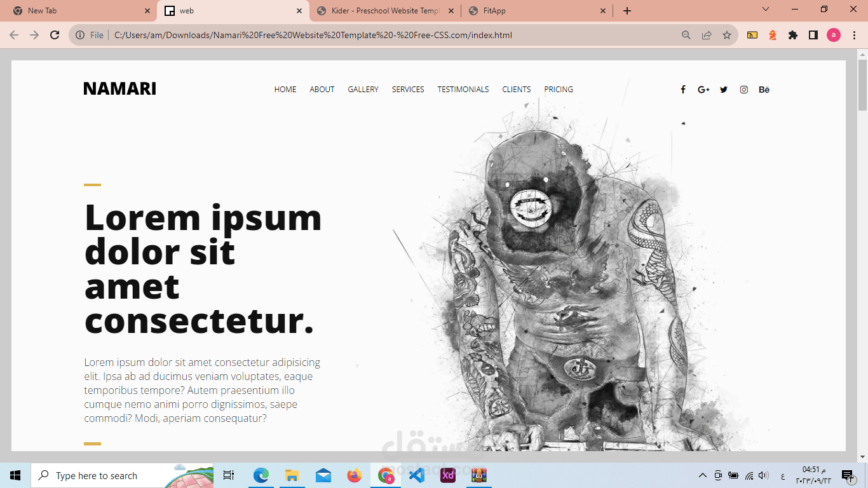The width and height of the screenshot is (868, 488).
Task: Navigate to the GALLERY section
Action: (x=363, y=90)
